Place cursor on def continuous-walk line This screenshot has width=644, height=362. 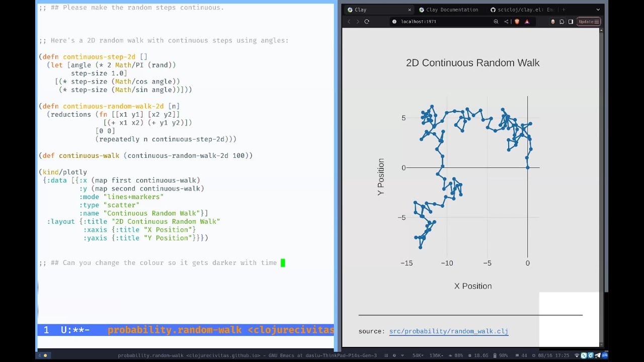coord(145,156)
